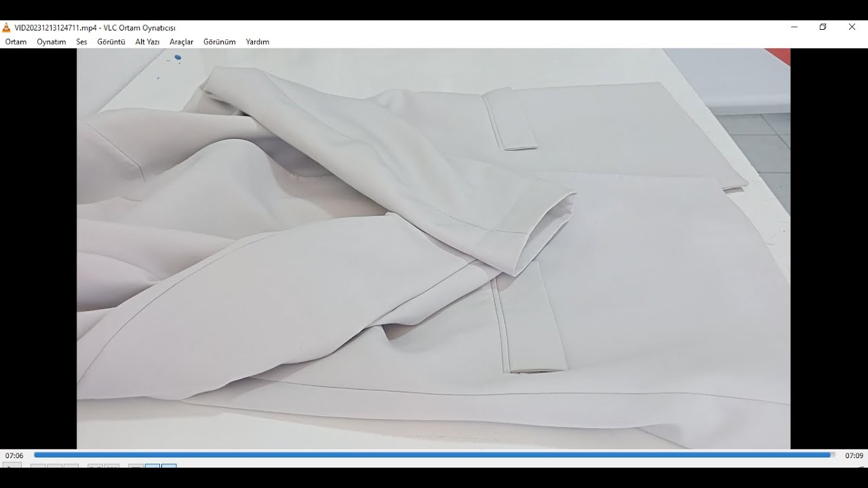The width and height of the screenshot is (868, 488).
Task: Open the Görüntü menu
Action: tap(111, 42)
